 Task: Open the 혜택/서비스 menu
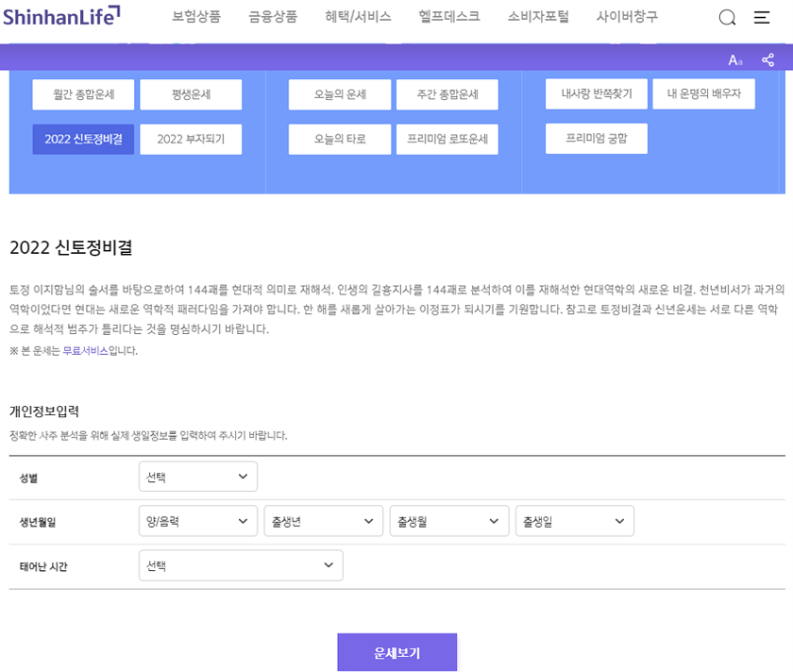coord(358,17)
